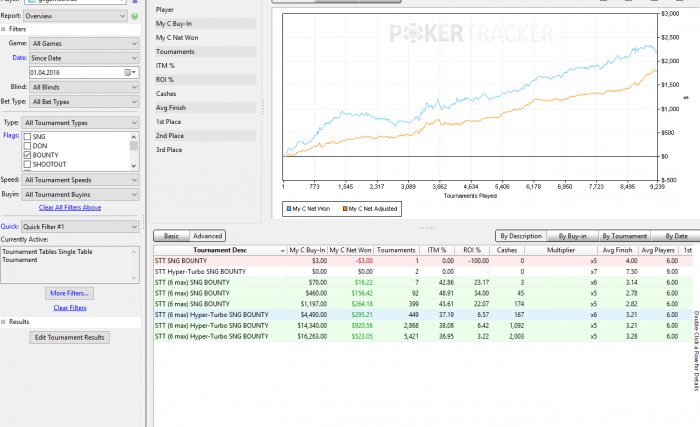Toggle the SHOOTOUT flag checkbox
Viewport: 700px width, 427px height.
pyautogui.click(x=27, y=164)
